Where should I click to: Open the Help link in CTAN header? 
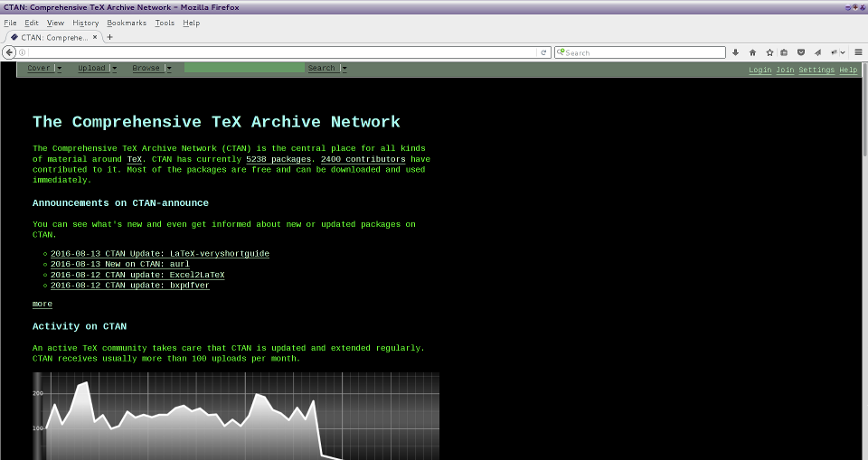click(x=848, y=70)
